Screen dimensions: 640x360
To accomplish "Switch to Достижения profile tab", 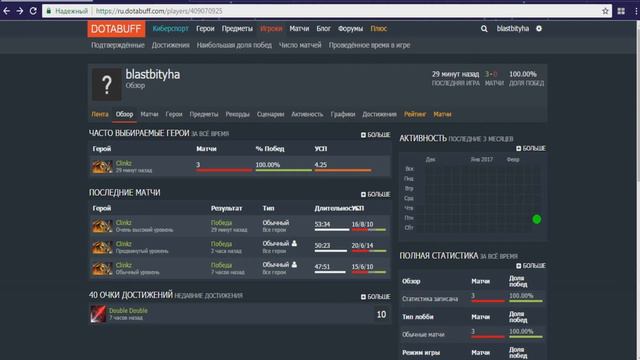I will (380, 114).
